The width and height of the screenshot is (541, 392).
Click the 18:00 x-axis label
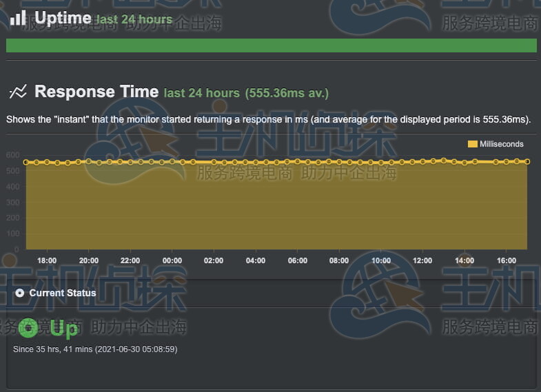[47, 261]
